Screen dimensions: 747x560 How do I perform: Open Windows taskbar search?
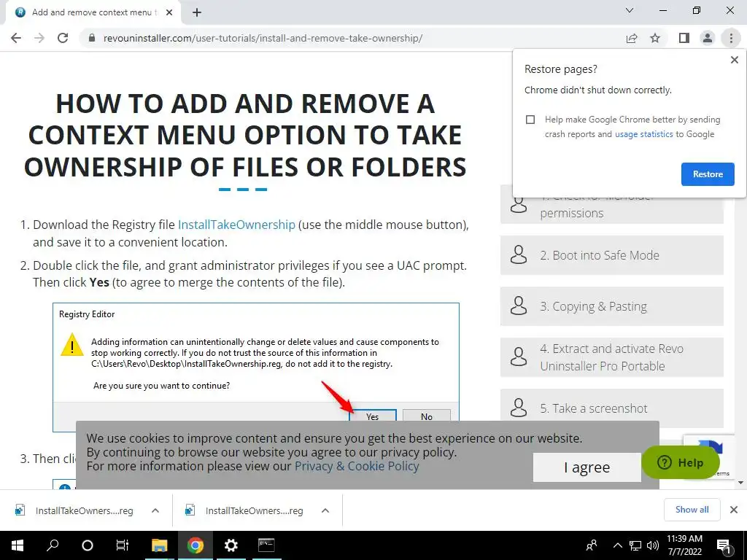tap(53, 545)
